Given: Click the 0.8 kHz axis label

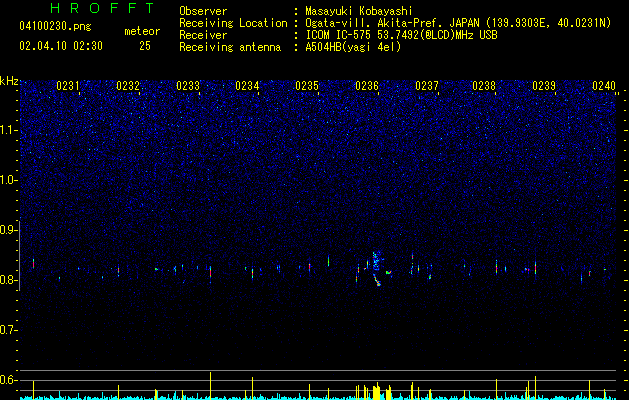Looking at the screenshot, I should coord(8,280).
